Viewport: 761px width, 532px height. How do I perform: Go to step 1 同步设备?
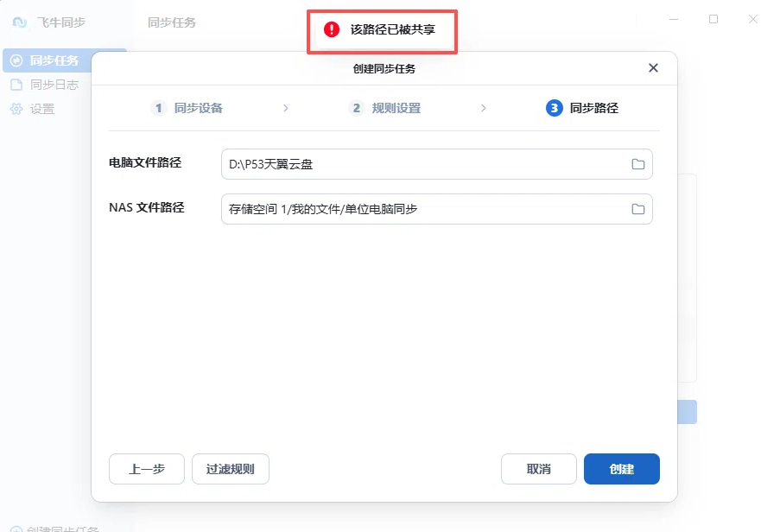tap(187, 108)
